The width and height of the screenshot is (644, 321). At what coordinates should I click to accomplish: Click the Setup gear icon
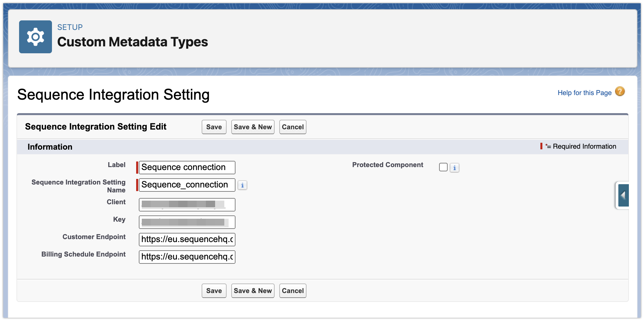tap(36, 37)
